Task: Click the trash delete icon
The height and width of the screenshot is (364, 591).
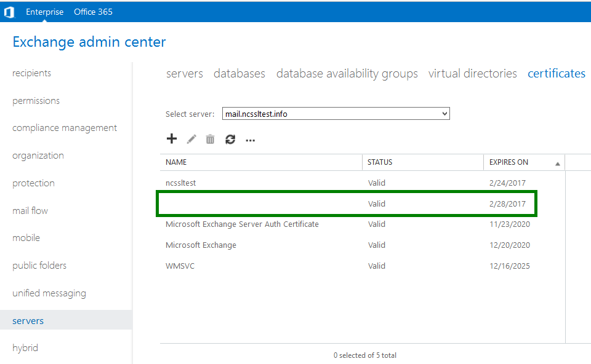Action: point(211,140)
